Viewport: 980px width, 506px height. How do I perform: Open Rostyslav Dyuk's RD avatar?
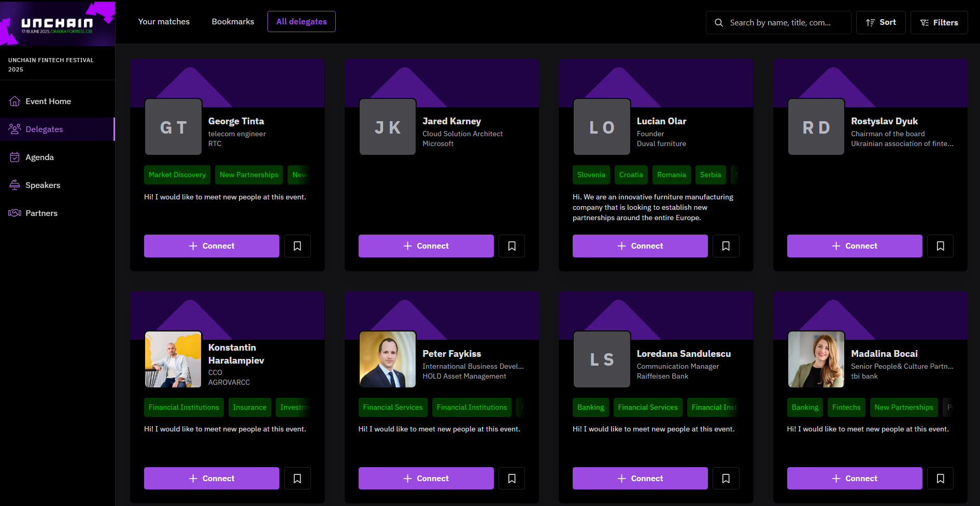click(x=816, y=127)
